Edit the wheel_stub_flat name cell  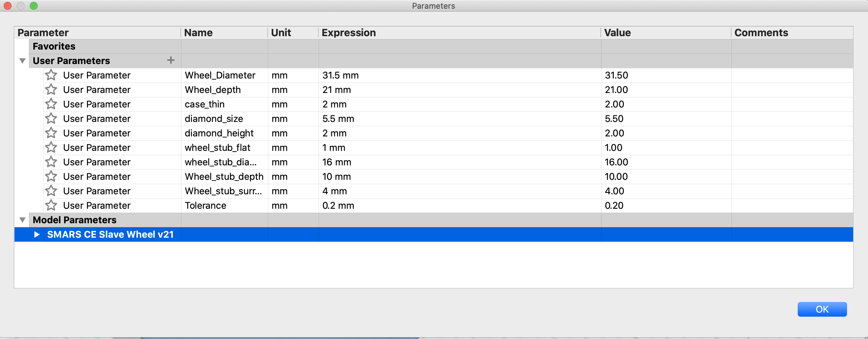[225, 148]
